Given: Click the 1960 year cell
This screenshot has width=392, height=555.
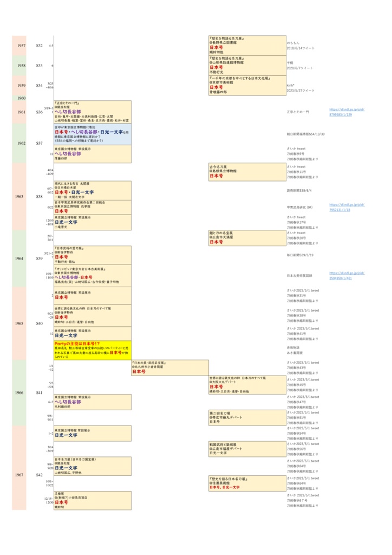Looking at the screenshot, I should tap(19, 98).
